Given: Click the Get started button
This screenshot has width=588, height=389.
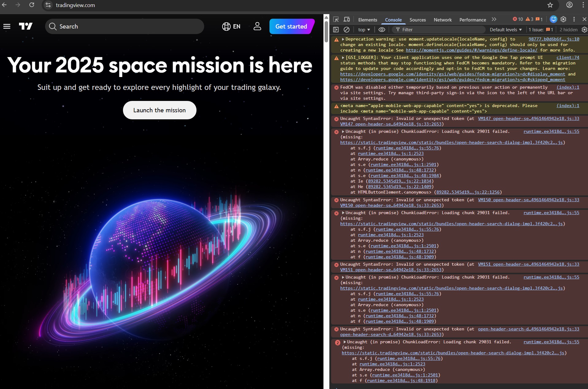Looking at the screenshot, I should [291, 26].
